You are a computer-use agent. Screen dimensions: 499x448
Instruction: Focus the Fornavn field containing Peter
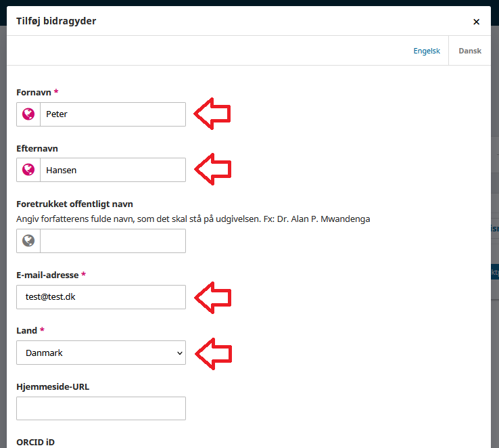coord(112,114)
